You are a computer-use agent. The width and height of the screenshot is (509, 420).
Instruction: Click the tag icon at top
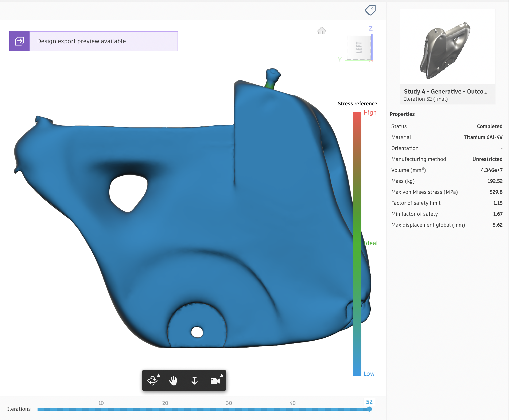tap(370, 10)
